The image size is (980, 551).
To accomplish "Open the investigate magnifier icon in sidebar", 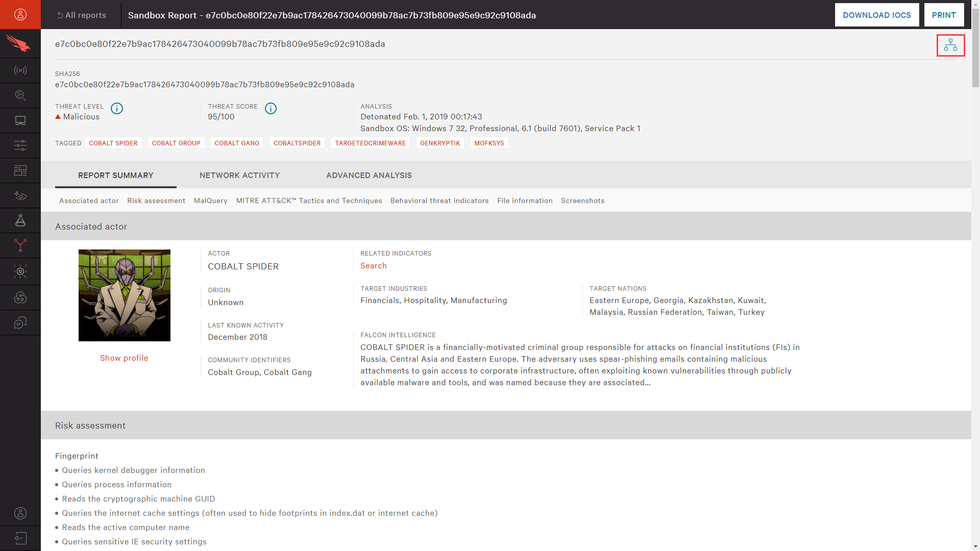I will (20, 95).
